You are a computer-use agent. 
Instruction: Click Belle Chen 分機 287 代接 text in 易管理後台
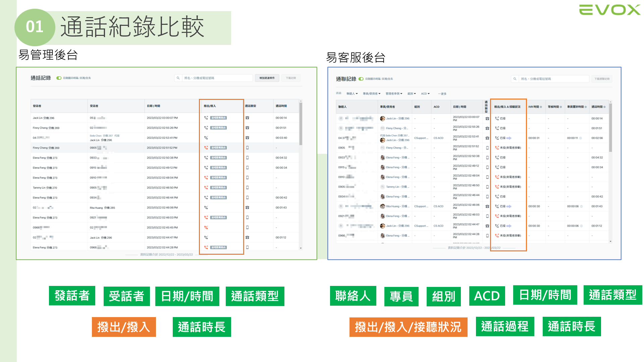(104, 136)
